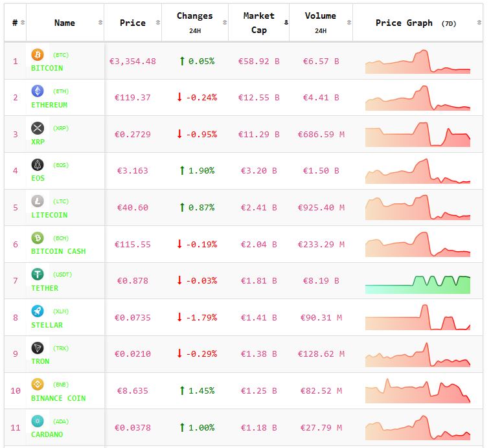Sort table by Name column arrows
The width and height of the screenshot is (491, 448).
click(x=100, y=23)
